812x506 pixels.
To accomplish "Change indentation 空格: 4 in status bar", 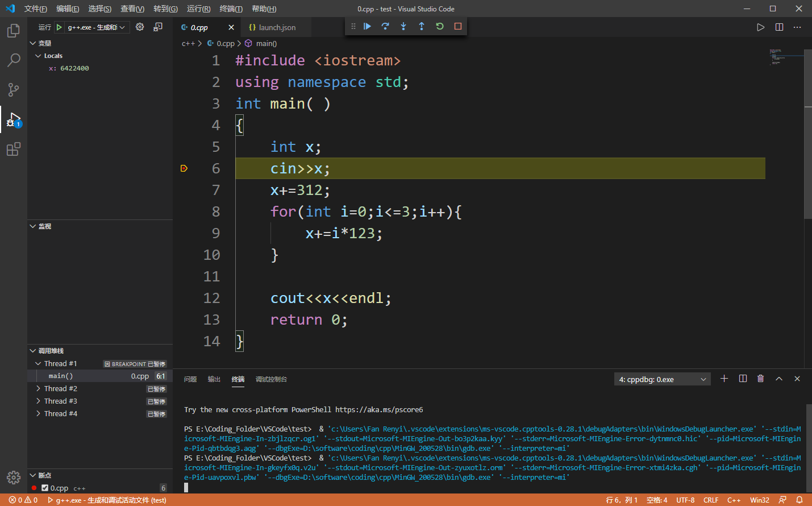I will click(x=657, y=500).
